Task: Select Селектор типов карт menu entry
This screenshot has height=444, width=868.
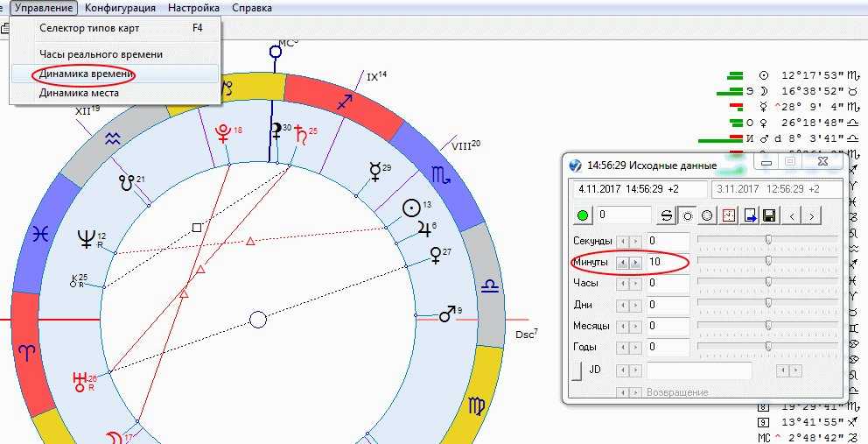Action: point(115,28)
